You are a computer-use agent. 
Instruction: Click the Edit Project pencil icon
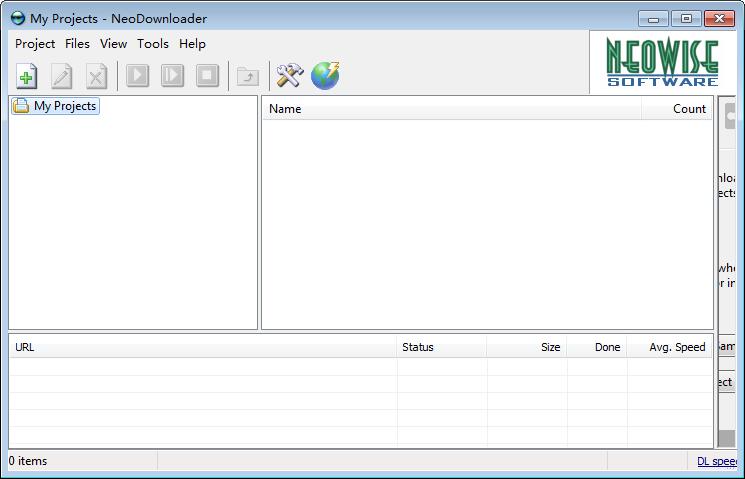(62, 76)
